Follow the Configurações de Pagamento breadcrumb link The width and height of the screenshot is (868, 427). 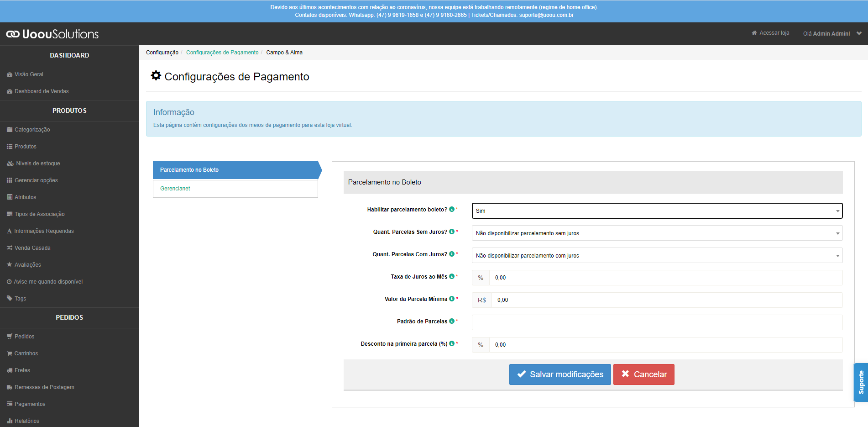(222, 53)
